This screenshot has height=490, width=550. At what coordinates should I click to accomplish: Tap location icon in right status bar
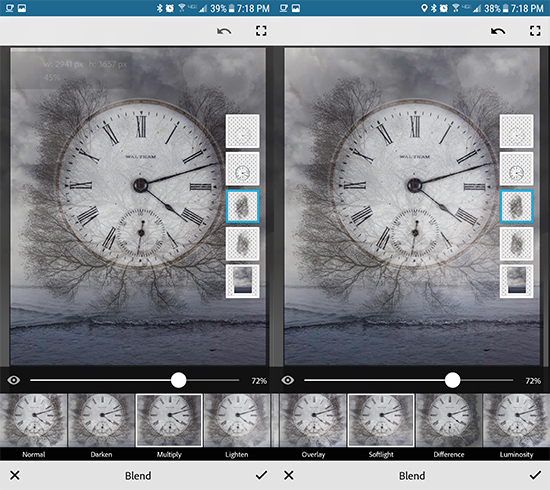[x=424, y=8]
